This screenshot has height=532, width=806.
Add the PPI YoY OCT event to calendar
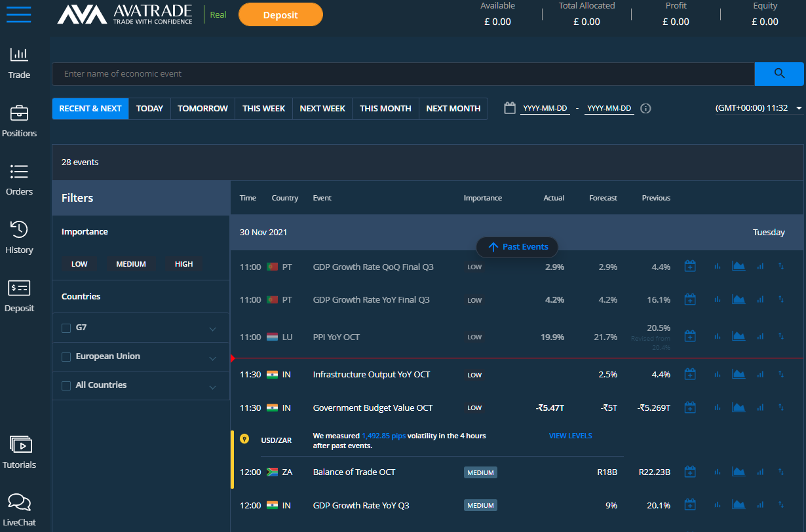point(690,335)
